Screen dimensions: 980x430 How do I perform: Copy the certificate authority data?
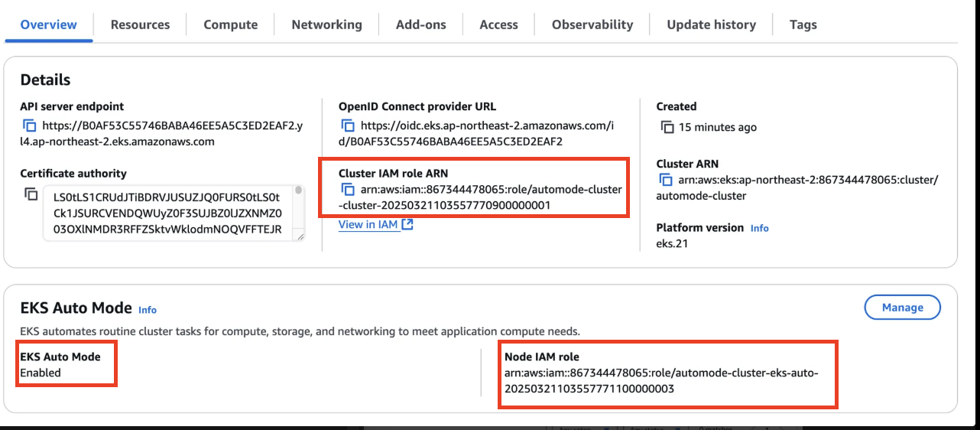(31, 194)
